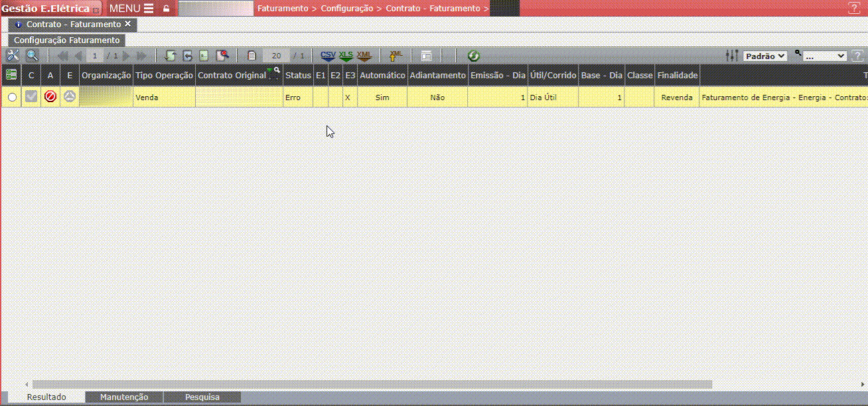Export the table with the XLS icon
Image resolution: width=868 pixels, height=406 pixels.
[346, 56]
